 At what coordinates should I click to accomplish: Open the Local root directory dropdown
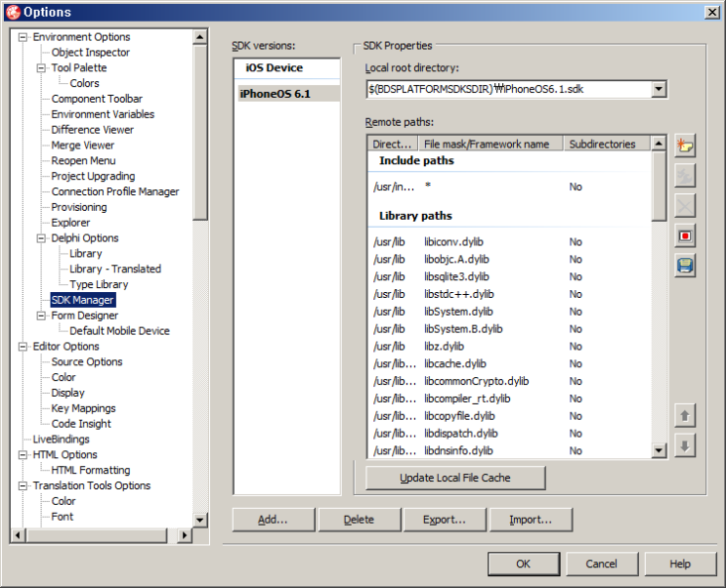(x=659, y=89)
